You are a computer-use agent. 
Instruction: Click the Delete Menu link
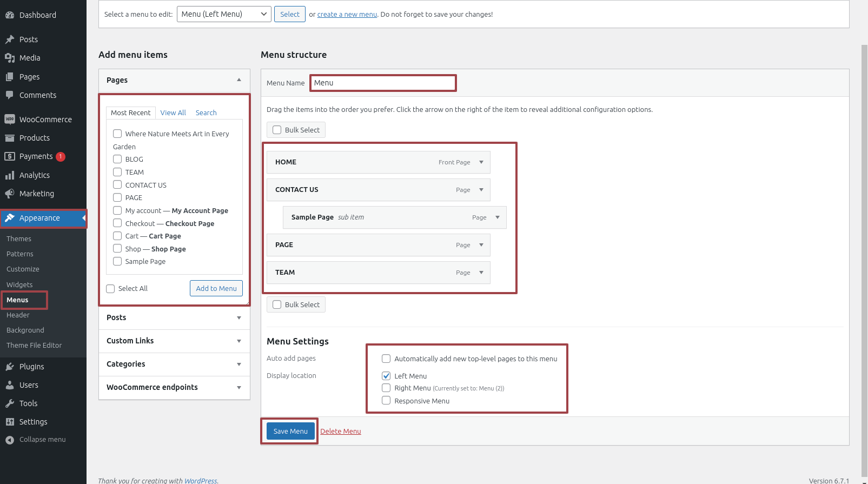click(341, 431)
